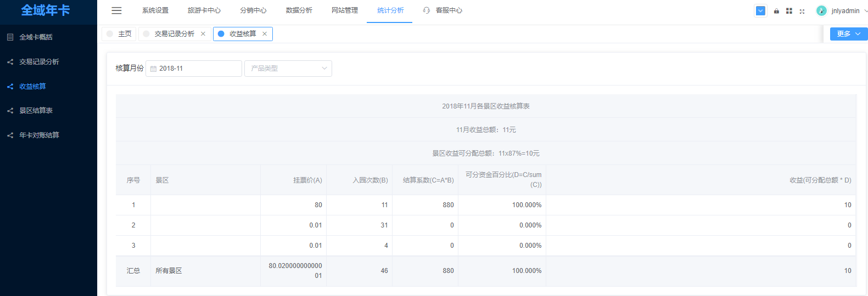Open the 数据分析 top menu

[299, 10]
